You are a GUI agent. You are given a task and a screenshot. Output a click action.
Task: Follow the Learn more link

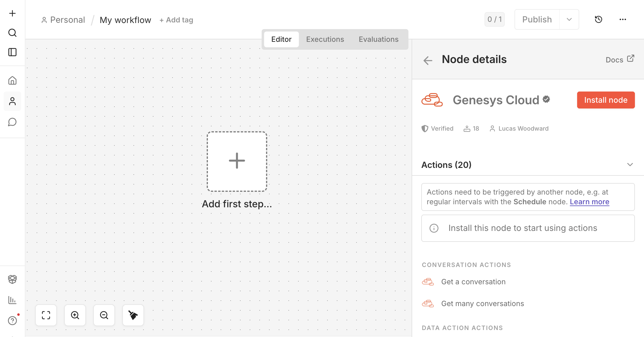[x=590, y=202]
